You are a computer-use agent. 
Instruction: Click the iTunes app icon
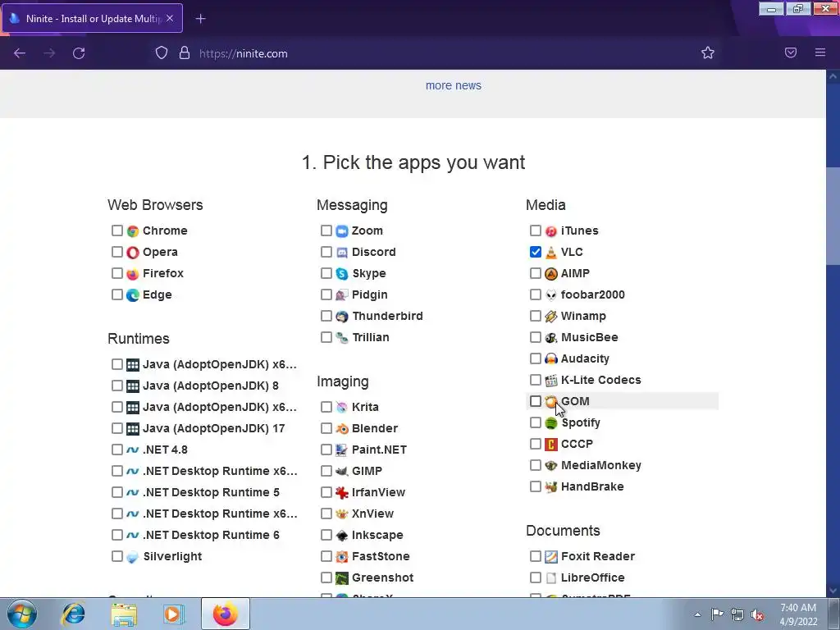coord(550,231)
